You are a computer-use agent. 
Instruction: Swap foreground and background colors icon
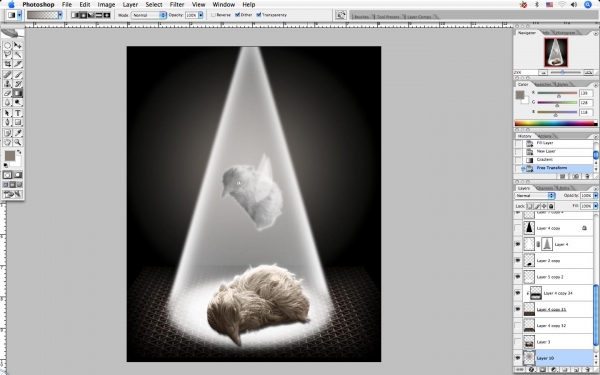19,152
